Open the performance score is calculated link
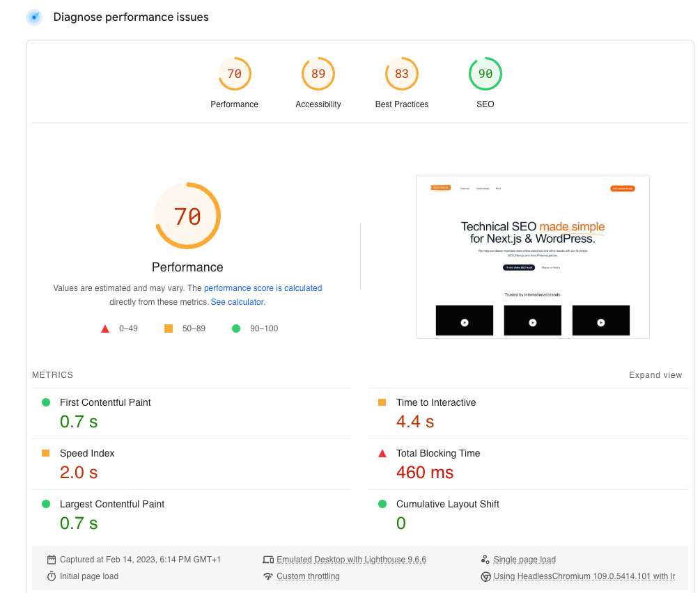 [x=263, y=288]
